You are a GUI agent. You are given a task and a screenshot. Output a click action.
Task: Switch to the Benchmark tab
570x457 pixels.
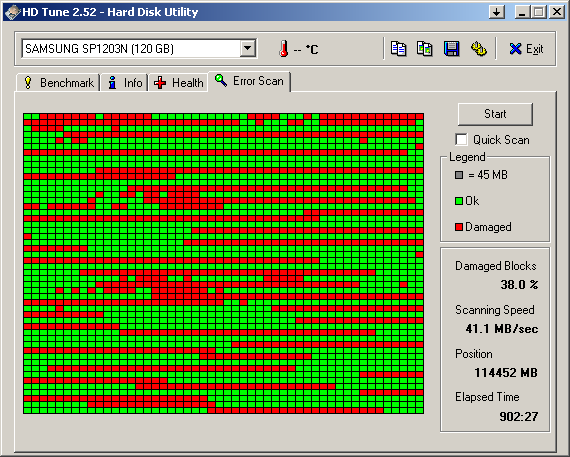tap(59, 83)
